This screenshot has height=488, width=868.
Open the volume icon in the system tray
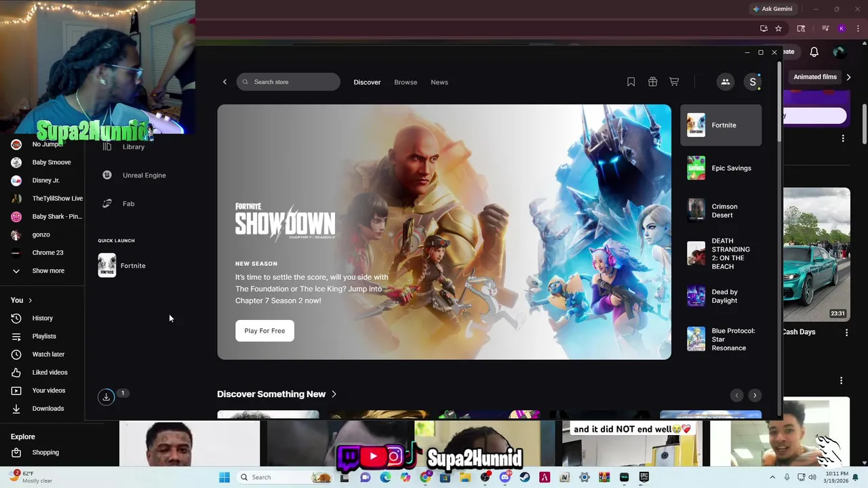pos(812,477)
